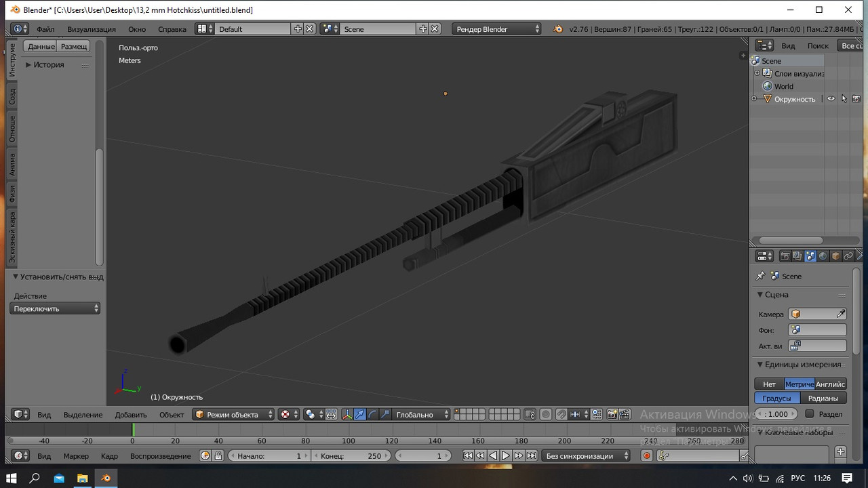Switch to Constraints properties tab icon
This screenshot has height=488, width=868.
pyautogui.click(x=848, y=256)
